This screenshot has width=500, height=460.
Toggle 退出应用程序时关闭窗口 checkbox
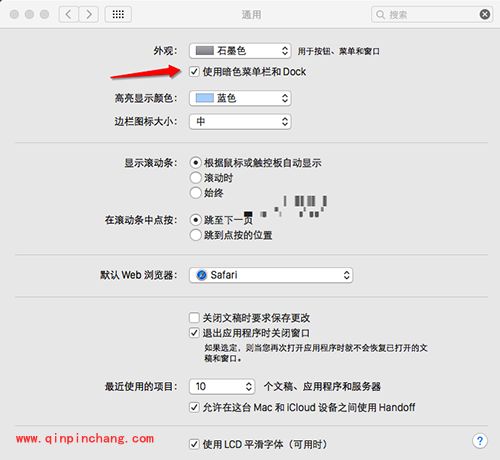194,333
